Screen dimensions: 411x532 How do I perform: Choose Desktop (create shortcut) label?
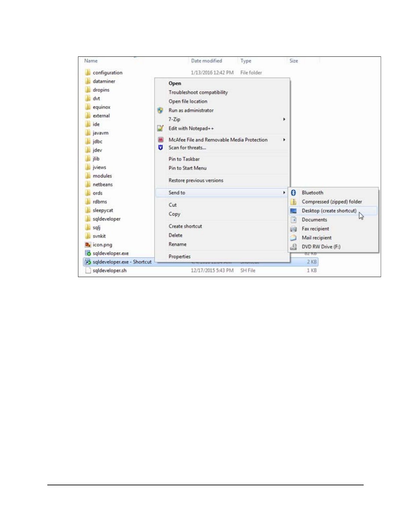tap(329, 211)
